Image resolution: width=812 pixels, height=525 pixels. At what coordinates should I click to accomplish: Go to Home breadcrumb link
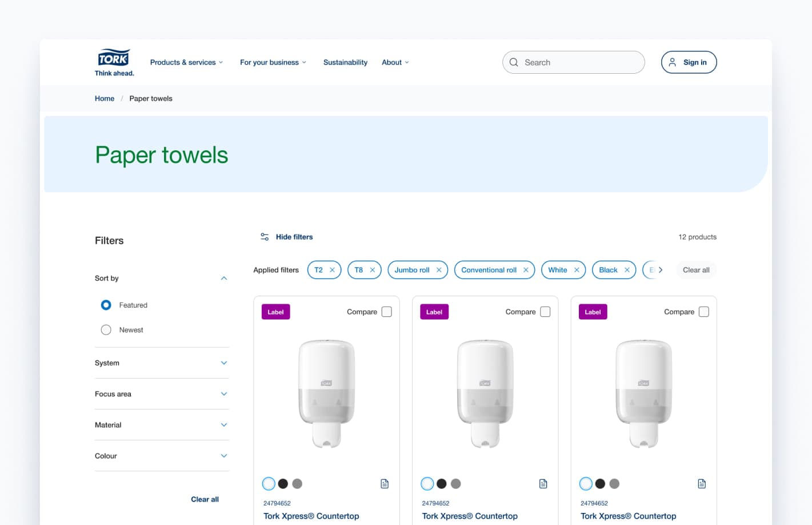(x=105, y=98)
